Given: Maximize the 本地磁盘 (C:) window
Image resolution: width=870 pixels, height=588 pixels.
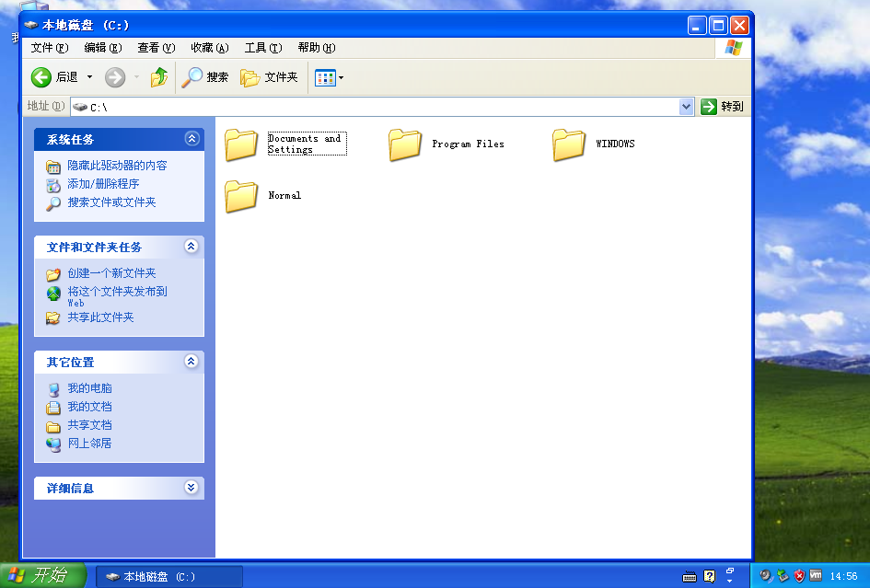Looking at the screenshot, I should [x=718, y=25].
